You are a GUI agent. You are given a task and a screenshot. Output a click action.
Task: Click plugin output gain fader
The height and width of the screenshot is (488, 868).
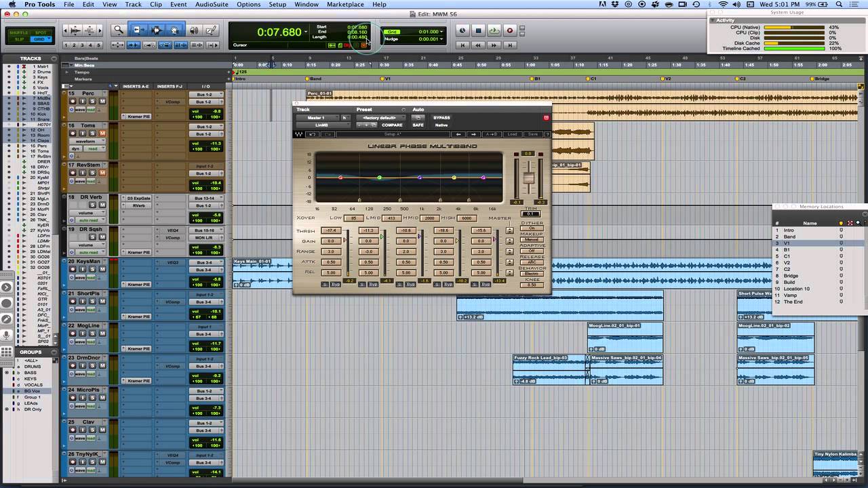(x=529, y=178)
